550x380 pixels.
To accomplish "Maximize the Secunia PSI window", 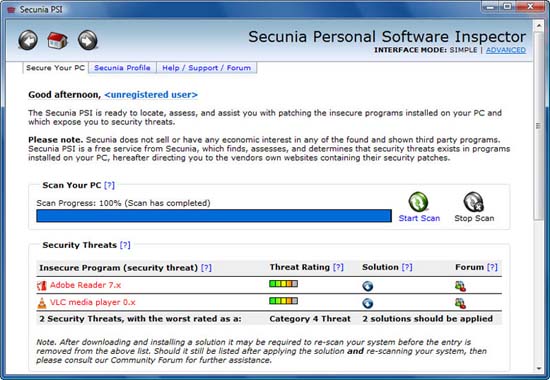I will tap(507, 7).
